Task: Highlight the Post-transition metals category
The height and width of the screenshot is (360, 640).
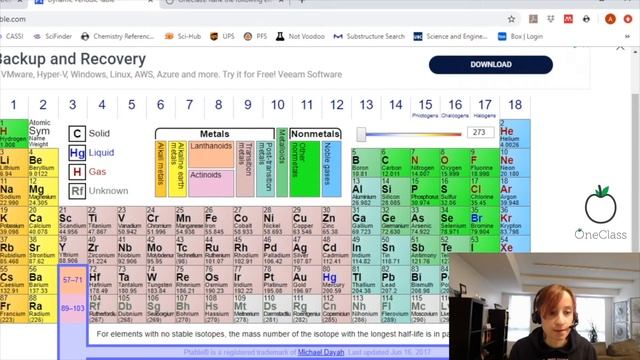Action: coord(265,169)
